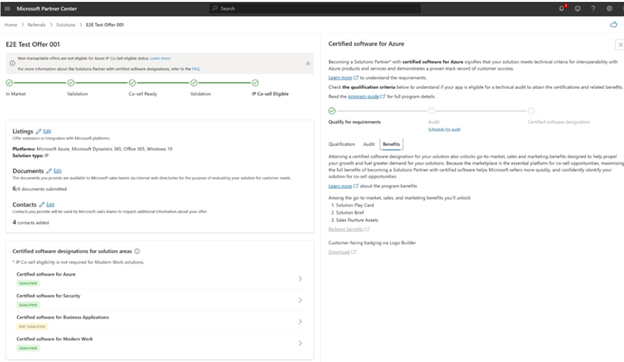The height and width of the screenshot is (362, 624).
Task: Open the notifications bell icon
Action: 562,8
